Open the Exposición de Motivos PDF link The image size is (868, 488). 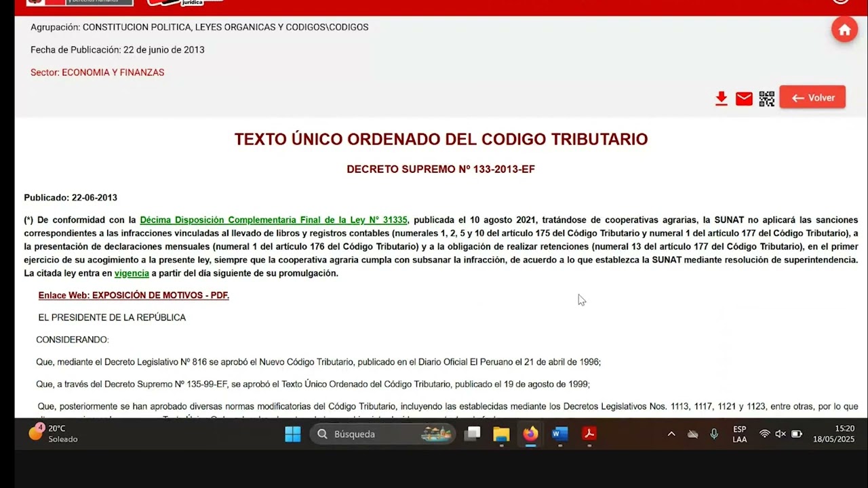tap(134, 296)
